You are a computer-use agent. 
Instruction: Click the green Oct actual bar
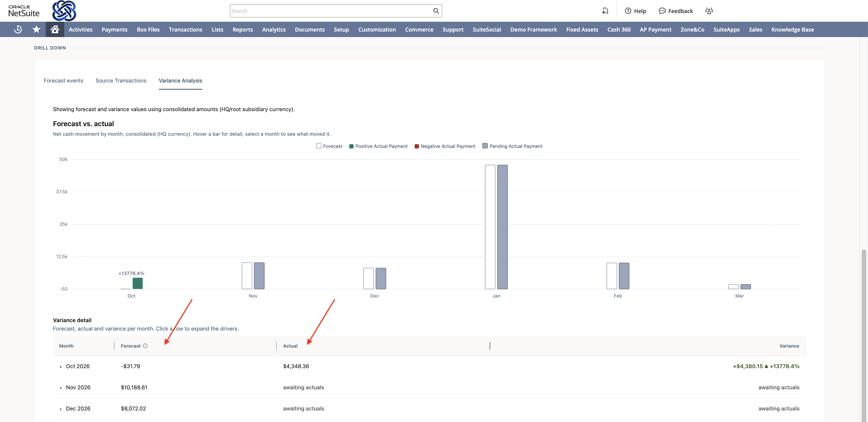coord(137,283)
